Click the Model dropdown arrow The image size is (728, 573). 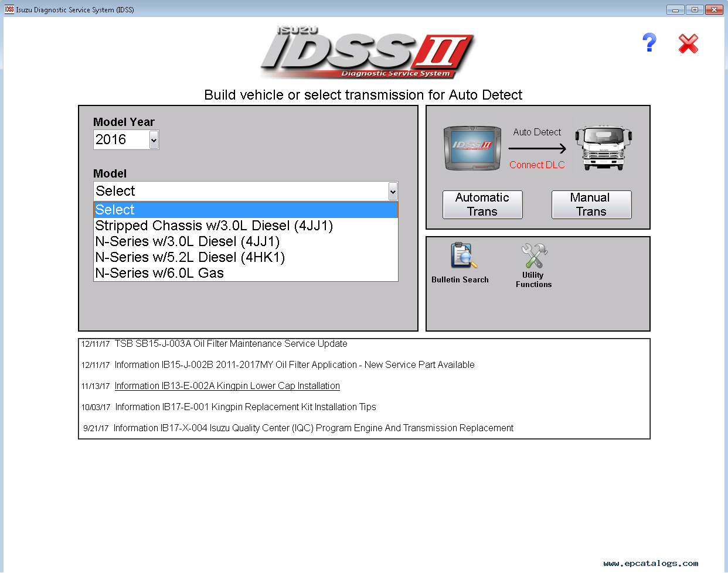coord(393,191)
